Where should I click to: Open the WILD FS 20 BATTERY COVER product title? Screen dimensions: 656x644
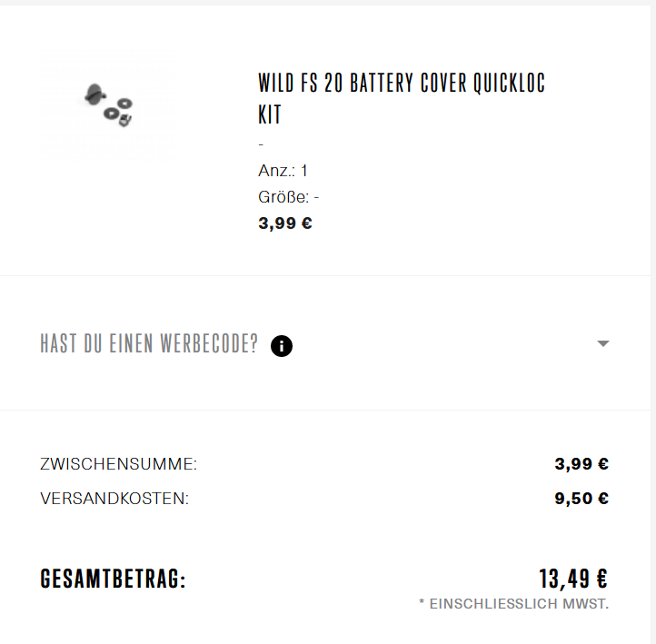point(402,98)
